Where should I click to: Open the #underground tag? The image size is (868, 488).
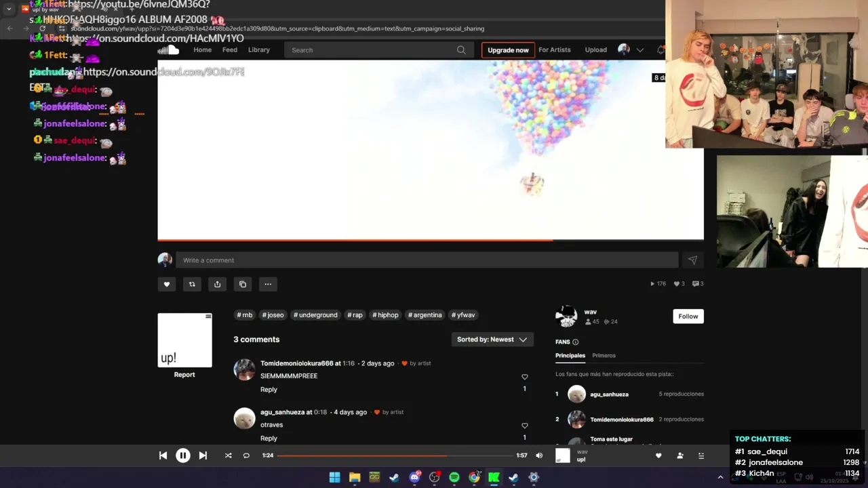[x=315, y=315]
